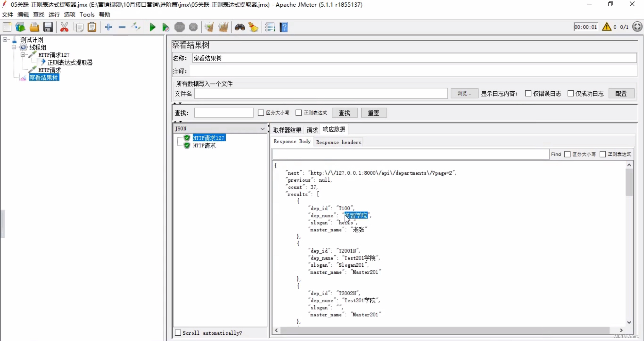
Task: Click the Stop test icon
Action: click(x=180, y=27)
